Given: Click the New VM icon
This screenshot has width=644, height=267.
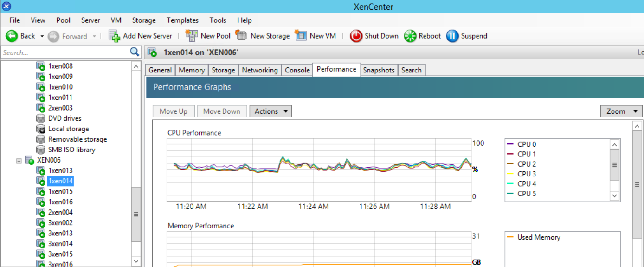Looking at the screenshot, I should pyautogui.click(x=301, y=36).
